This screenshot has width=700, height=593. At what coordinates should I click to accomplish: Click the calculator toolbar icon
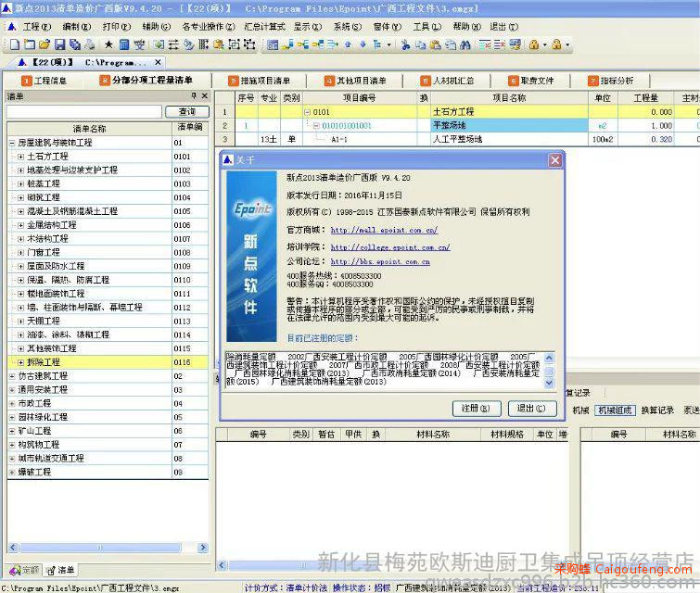click(x=124, y=44)
